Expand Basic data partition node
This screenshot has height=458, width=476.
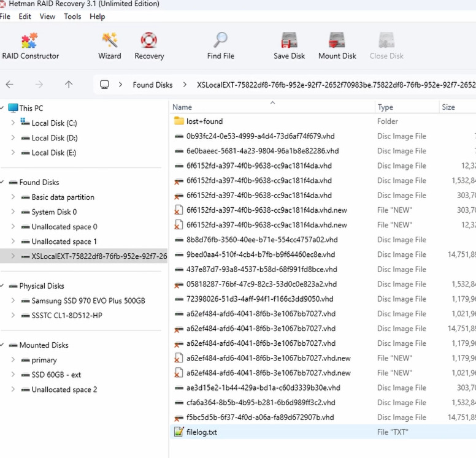coord(13,197)
